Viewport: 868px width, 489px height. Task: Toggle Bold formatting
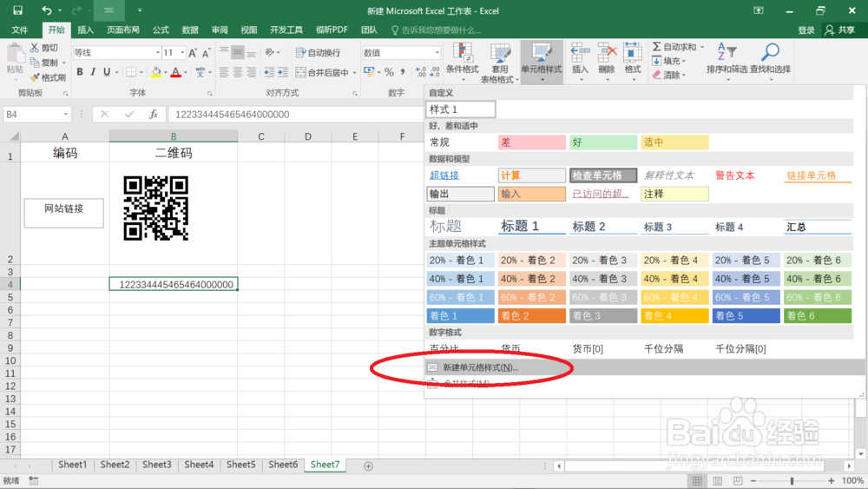(x=80, y=72)
